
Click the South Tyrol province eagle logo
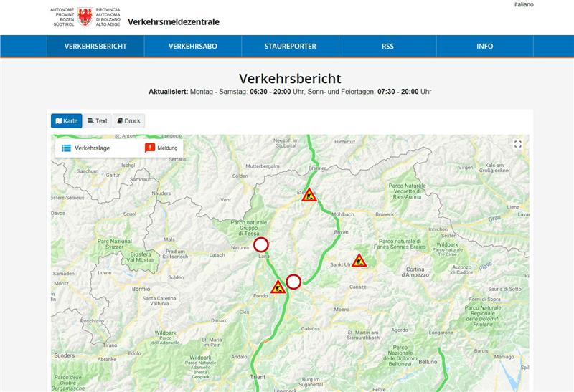[85, 17]
